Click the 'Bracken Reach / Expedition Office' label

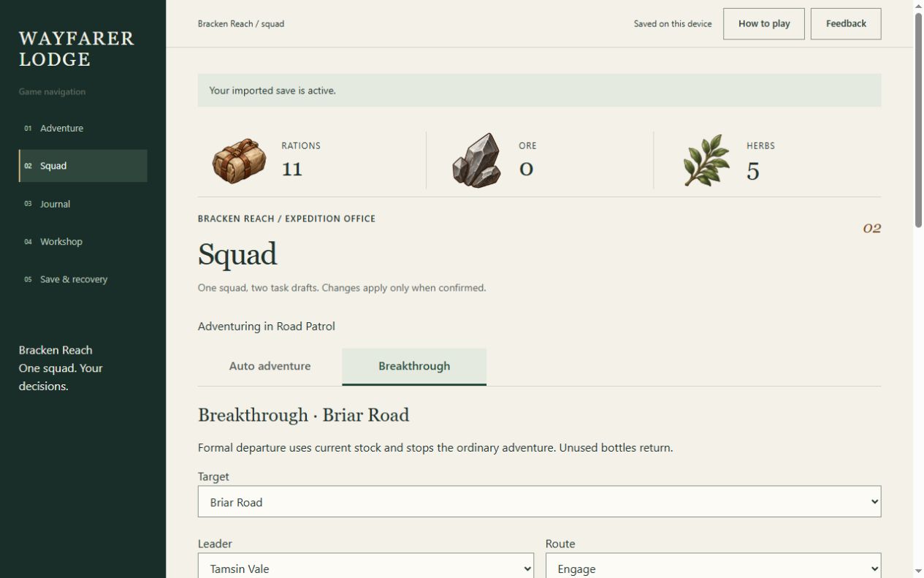[286, 218]
